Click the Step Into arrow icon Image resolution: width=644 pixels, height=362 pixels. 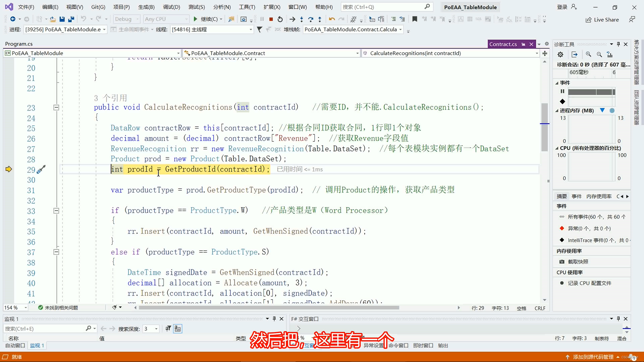tap(302, 19)
